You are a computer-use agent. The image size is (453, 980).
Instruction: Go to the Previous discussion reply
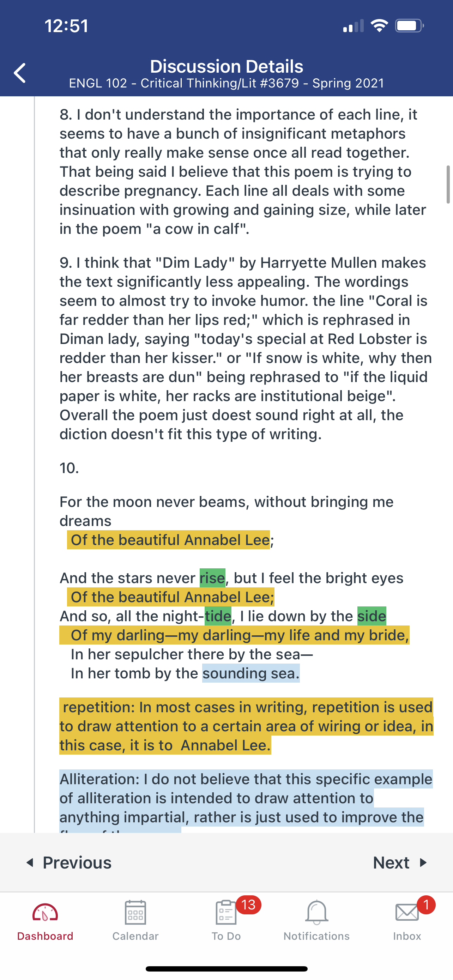[x=69, y=863]
